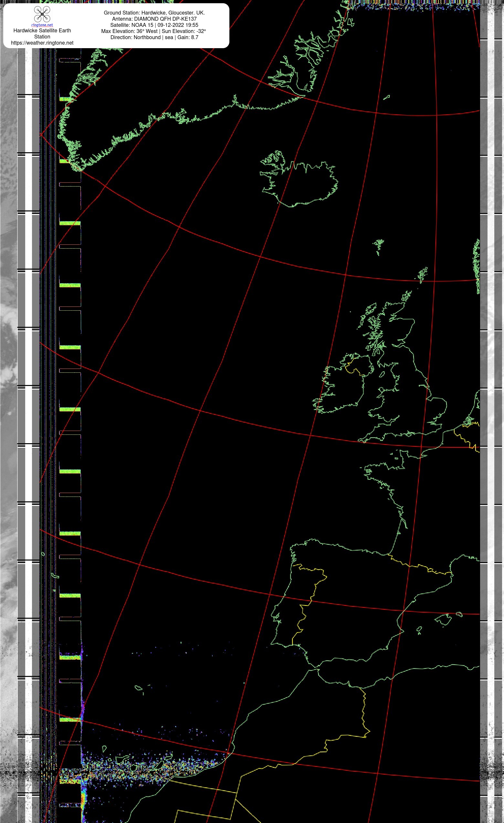Click the Max Elevation and Sun Elevation line
Screen dimensions: 504x823
click(153, 31)
